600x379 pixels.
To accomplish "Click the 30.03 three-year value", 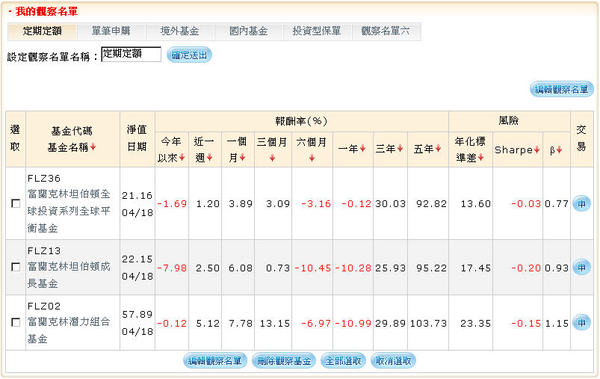I will click(390, 204).
